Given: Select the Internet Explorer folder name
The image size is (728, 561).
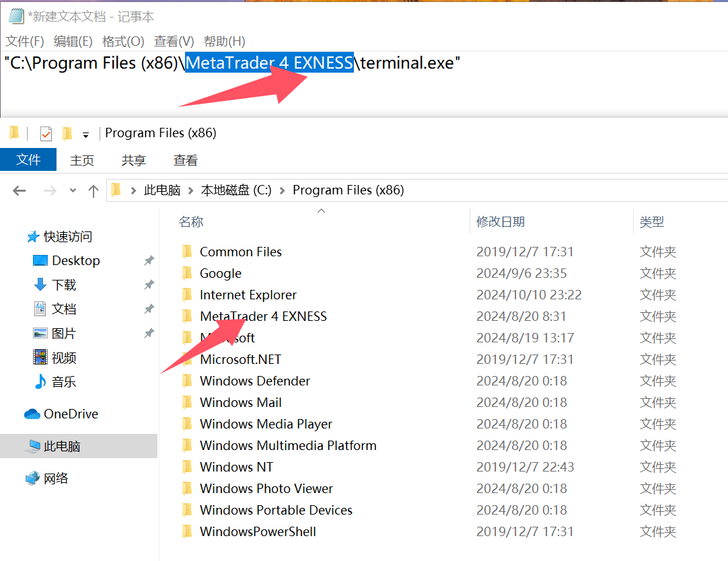Looking at the screenshot, I should pos(248,295).
